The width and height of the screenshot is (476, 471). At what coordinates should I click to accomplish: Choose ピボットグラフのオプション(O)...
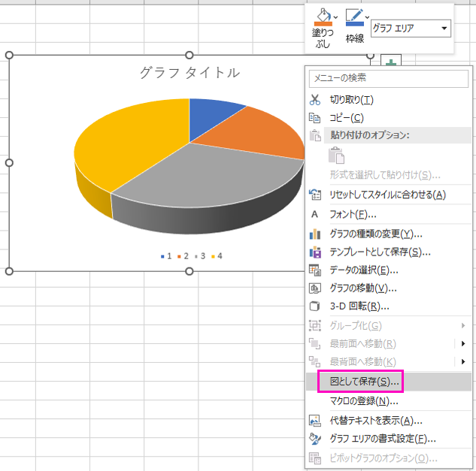point(384,458)
